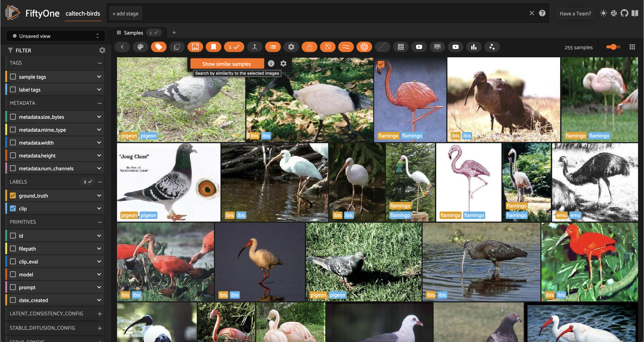
Task: Open the histogram bar chart icon
Action: click(474, 47)
